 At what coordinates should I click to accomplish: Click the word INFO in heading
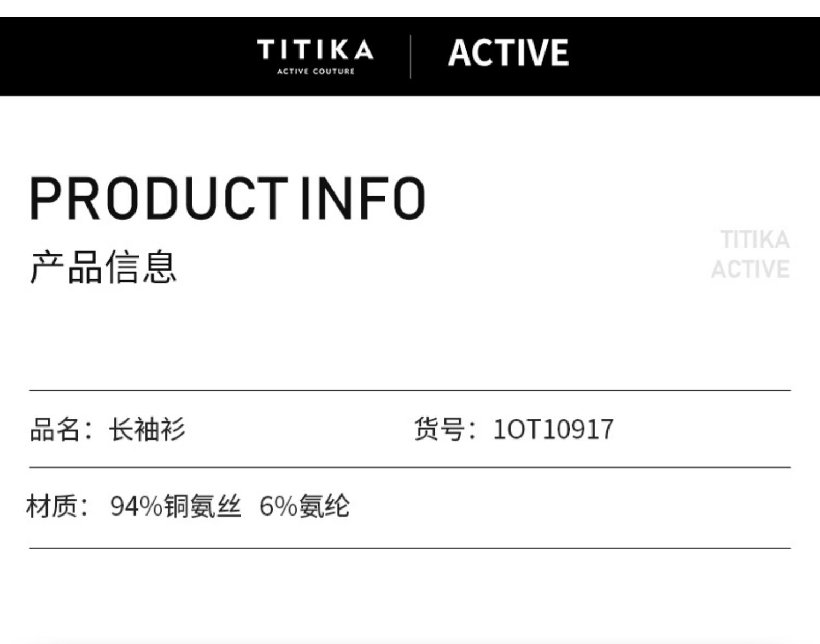pos(363,198)
